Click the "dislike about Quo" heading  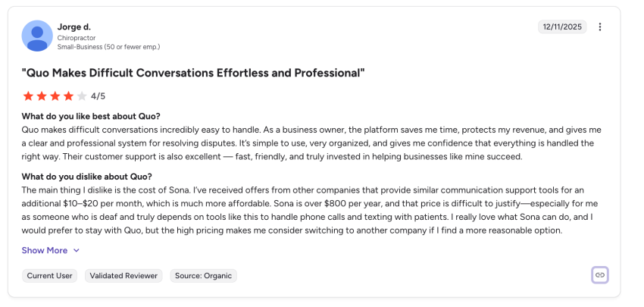point(87,177)
